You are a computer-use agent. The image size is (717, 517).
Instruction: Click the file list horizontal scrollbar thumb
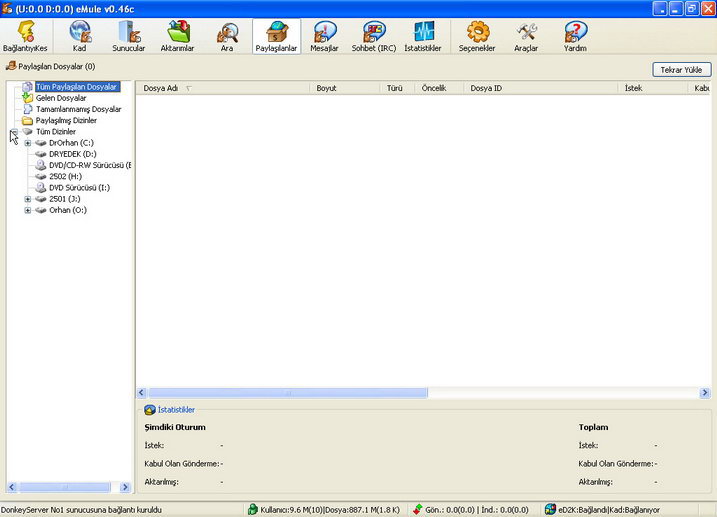point(288,393)
